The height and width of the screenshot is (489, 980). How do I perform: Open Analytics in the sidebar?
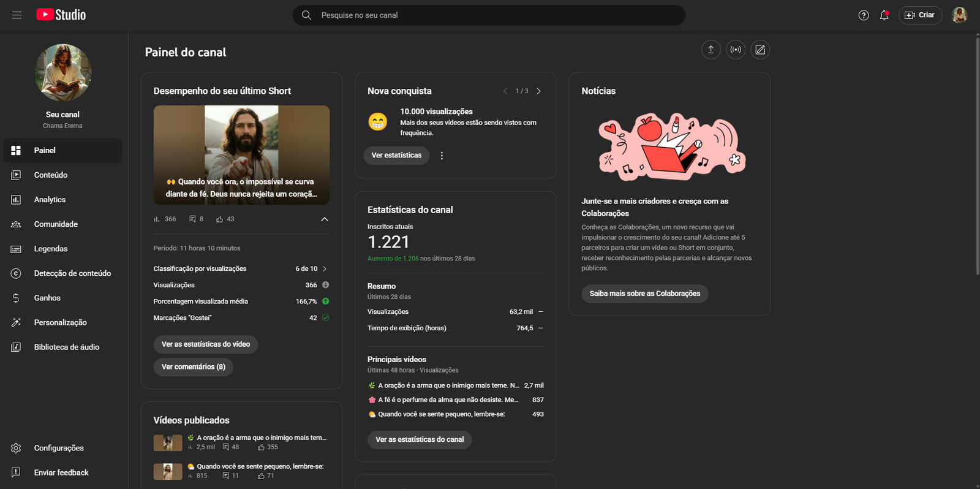click(50, 200)
